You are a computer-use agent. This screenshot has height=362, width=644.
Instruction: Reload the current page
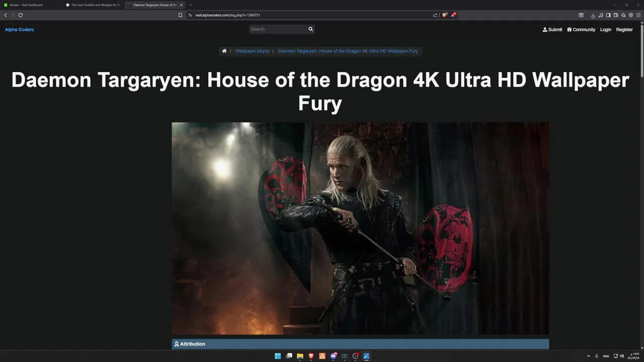point(20,15)
